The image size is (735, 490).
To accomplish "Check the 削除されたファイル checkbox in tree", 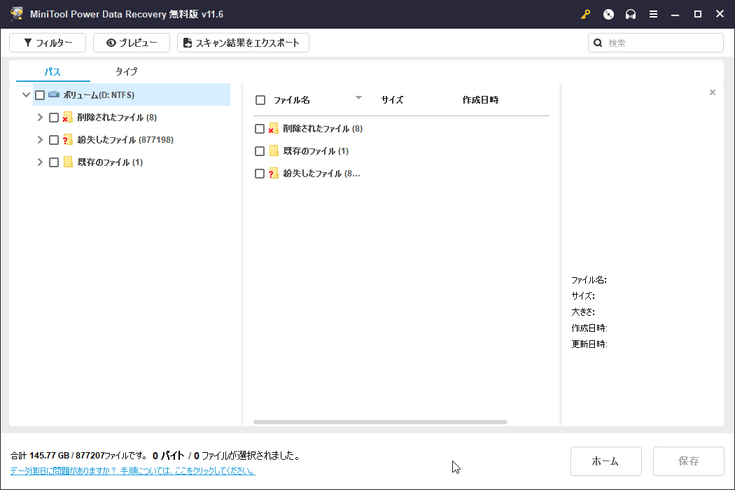I will point(54,118).
